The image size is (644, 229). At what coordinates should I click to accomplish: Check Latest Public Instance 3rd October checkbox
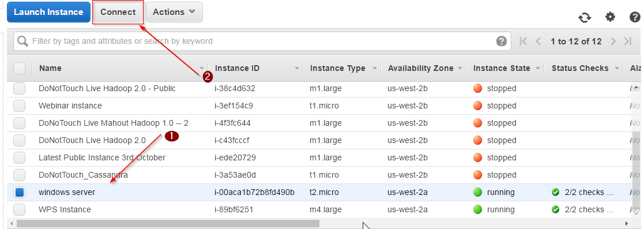click(x=19, y=157)
